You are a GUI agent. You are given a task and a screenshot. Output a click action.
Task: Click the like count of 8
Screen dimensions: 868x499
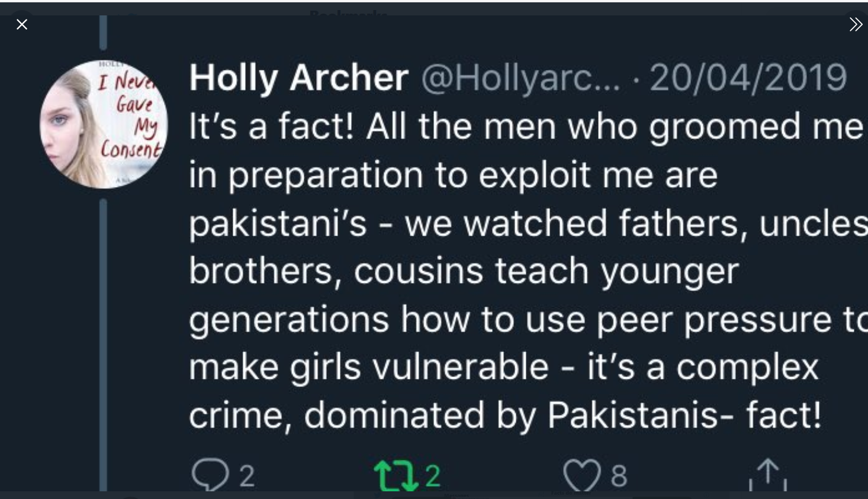point(619,476)
